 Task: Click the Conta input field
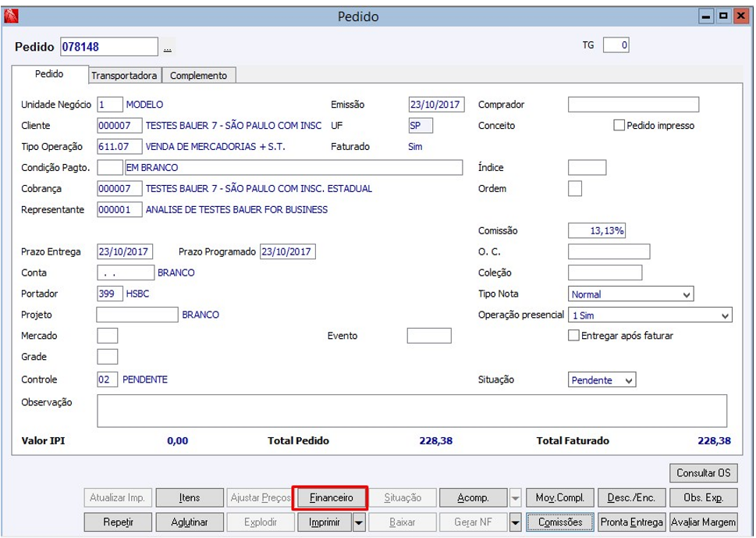coord(126,273)
